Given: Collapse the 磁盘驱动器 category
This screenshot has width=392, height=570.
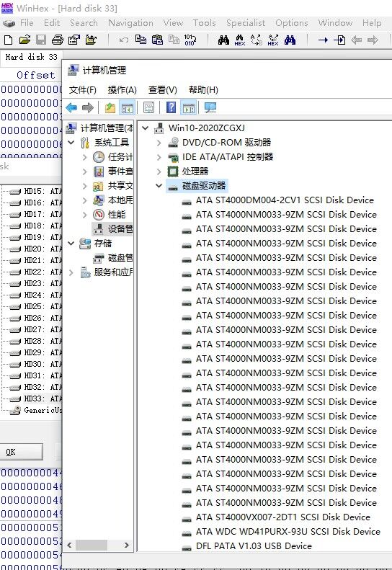Looking at the screenshot, I should pos(159,186).
